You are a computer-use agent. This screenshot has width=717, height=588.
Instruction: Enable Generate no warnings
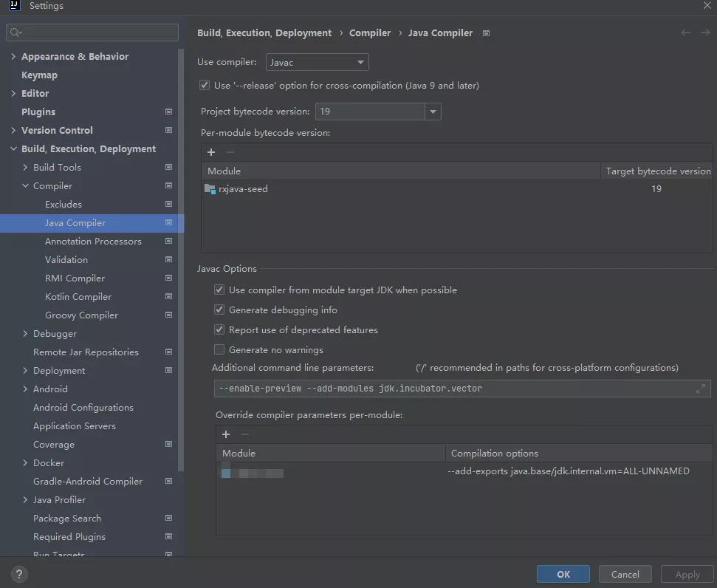219,349
